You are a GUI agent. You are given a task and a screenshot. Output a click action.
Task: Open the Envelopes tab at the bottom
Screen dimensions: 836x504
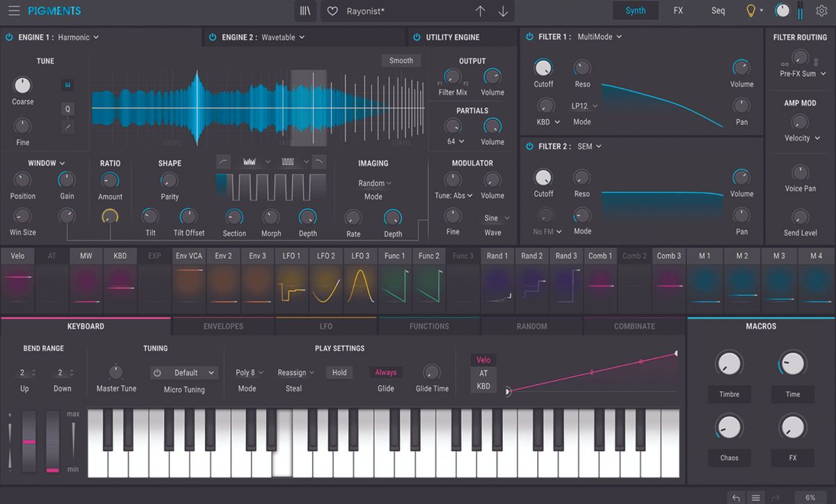[222, 326]
